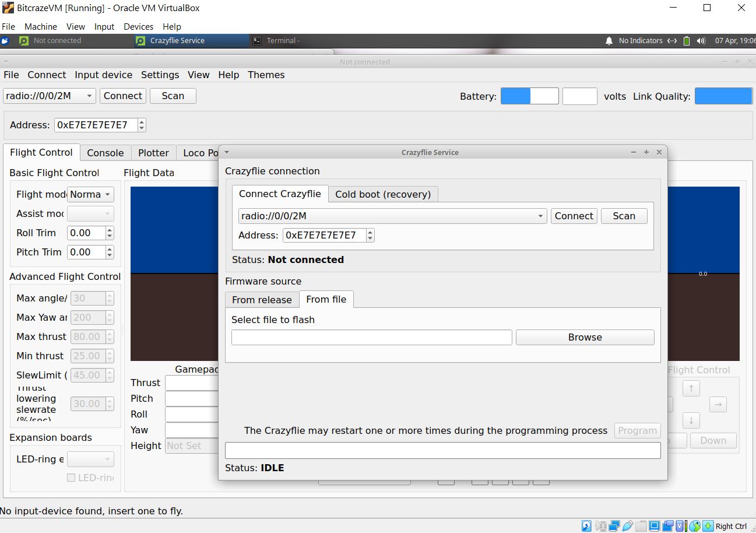Toggle the LED-ring headlight checkbox
Image resolution: width=756 pixels, height=533 pixels.
point(71,478)
